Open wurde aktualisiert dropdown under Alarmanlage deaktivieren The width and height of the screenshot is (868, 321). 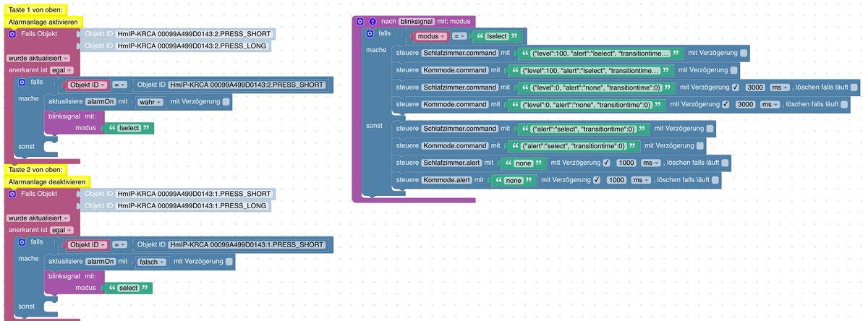click(x=39, y=218)
